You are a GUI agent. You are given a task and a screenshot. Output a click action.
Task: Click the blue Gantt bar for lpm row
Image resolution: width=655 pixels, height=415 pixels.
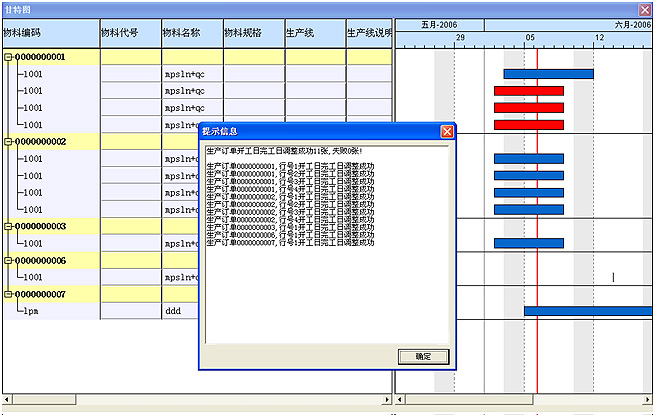(x=588, y=311)
